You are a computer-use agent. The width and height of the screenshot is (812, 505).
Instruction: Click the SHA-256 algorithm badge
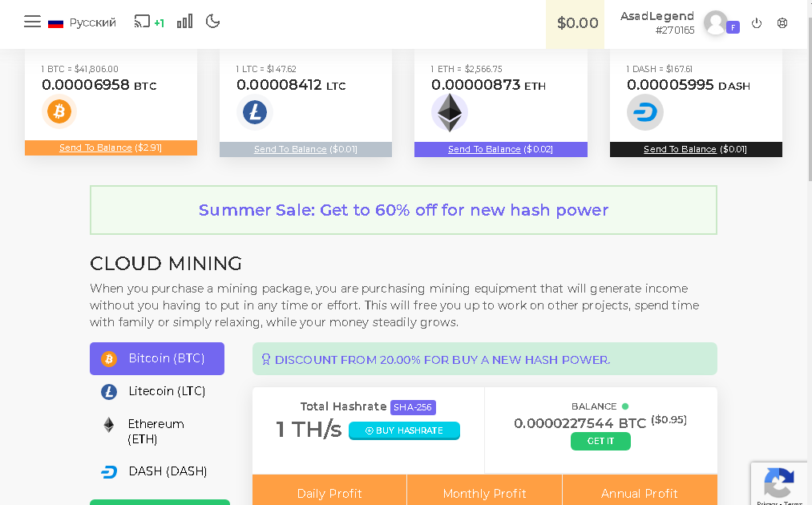tap(413, 407)
